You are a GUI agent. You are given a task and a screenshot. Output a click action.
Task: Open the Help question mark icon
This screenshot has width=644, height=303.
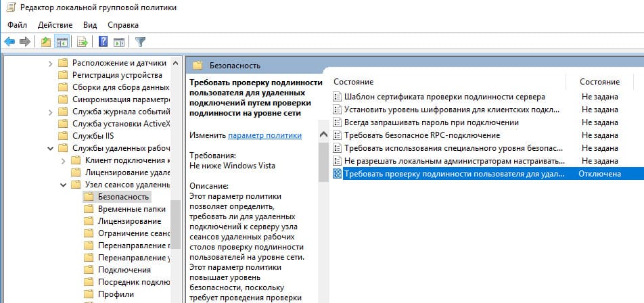(x=103, y=41)
